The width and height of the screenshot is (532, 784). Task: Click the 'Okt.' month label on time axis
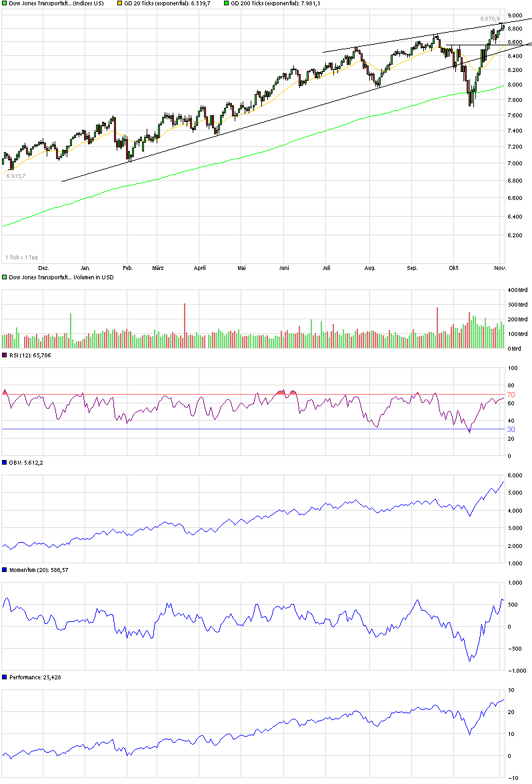tap(453, 268)
